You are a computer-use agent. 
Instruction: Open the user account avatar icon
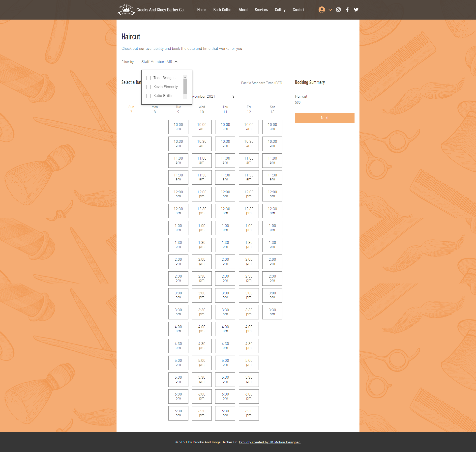click(322, 10)
